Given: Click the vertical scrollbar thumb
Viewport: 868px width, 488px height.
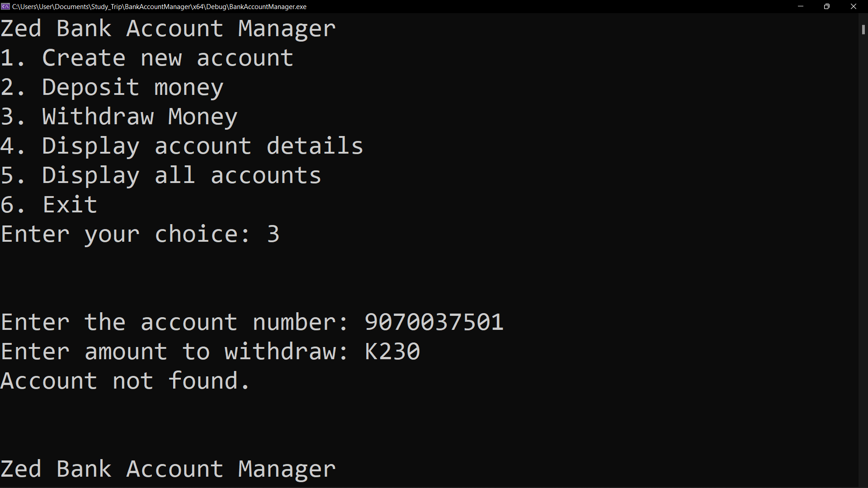Looking at the screenshot, I should pyautogui.click(x=863, y=29).
